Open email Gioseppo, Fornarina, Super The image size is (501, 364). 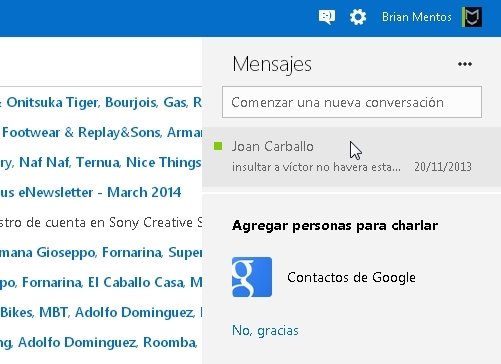(x=101, y=252)
